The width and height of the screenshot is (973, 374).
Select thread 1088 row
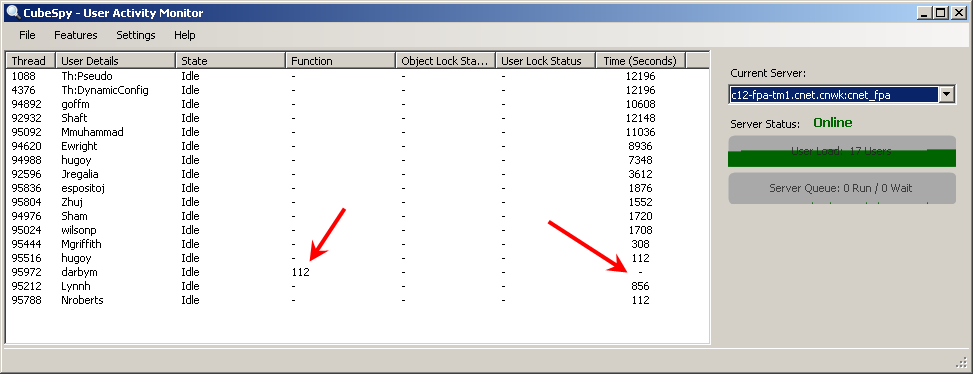click(357, 76)
